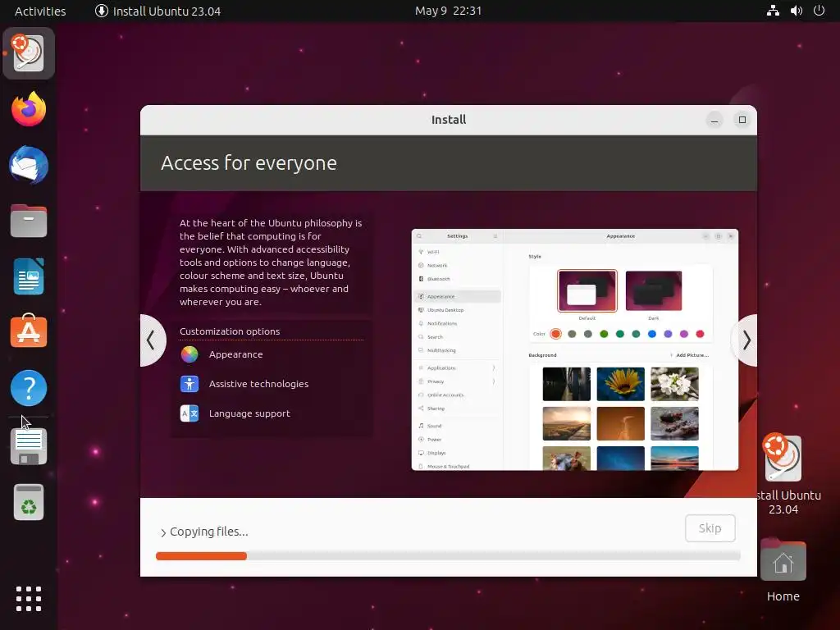Open the Home folder desktop icon

[x=783, y=559]
